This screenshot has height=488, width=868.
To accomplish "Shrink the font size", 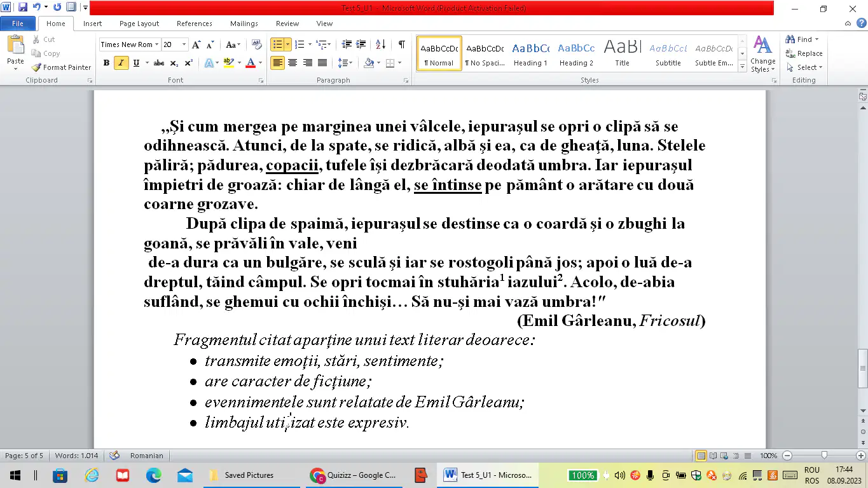I will pos(210,44).
